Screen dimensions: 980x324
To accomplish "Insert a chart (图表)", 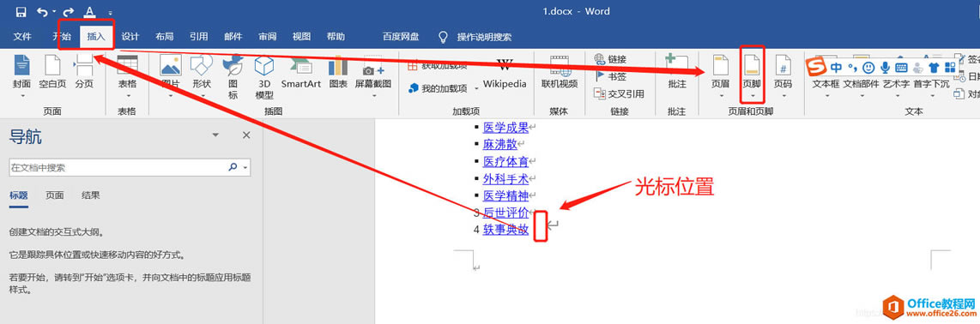I will click(x=338, y=72).
